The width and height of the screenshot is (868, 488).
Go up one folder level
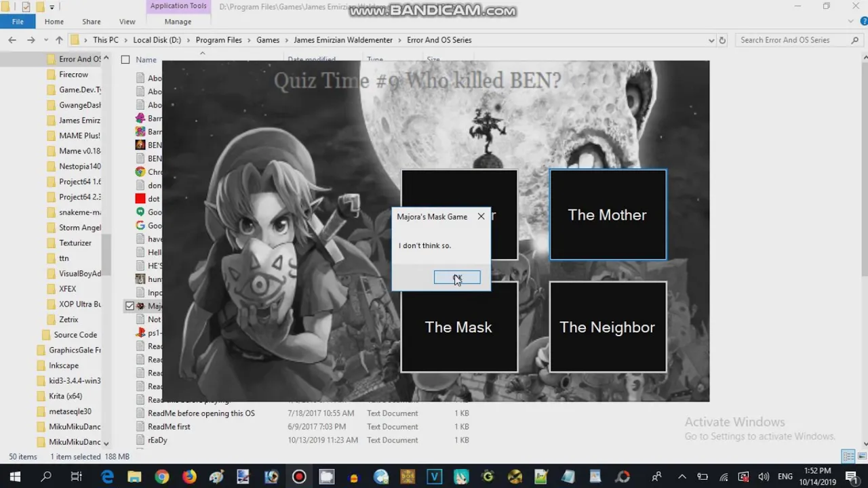pyautogui.click(x=59, y=40)
